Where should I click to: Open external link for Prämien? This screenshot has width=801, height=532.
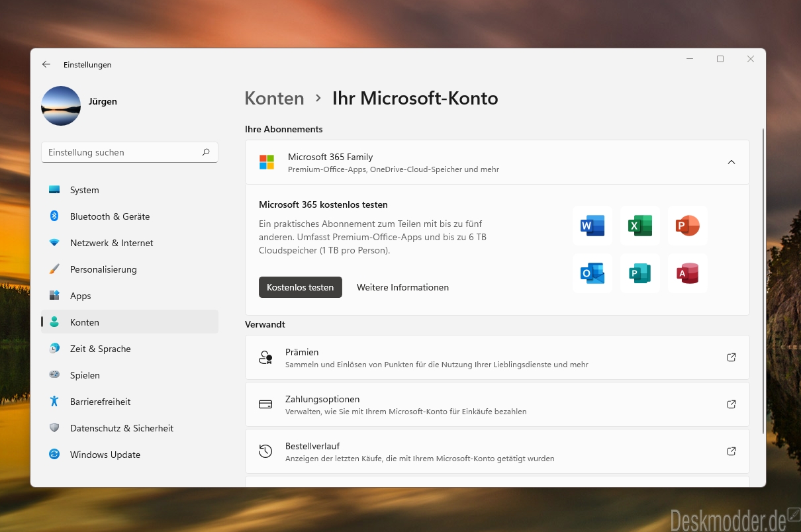(731, 357)
